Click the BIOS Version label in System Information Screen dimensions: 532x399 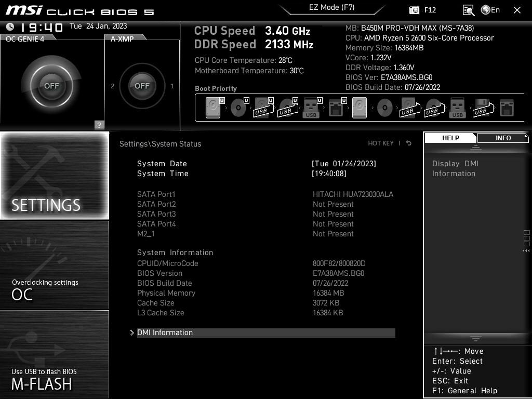[159, 273]
